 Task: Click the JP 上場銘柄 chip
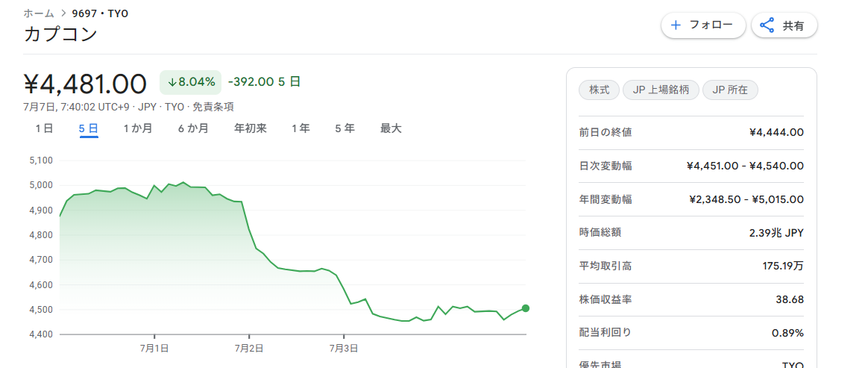coord(661,90)
